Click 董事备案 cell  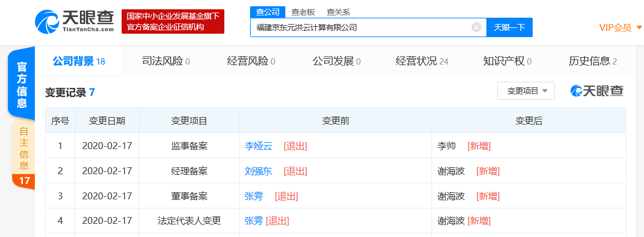[x=190, y=196]
